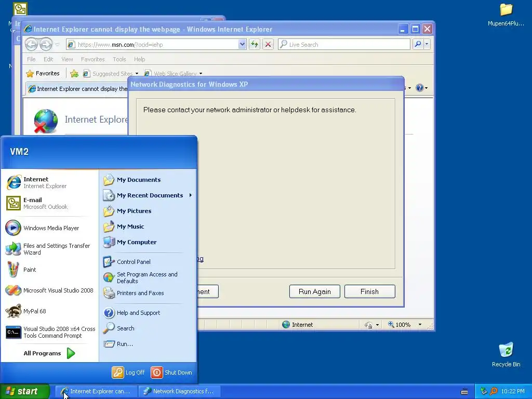Expand My Recent Documents submenu

tap(148, 195)
